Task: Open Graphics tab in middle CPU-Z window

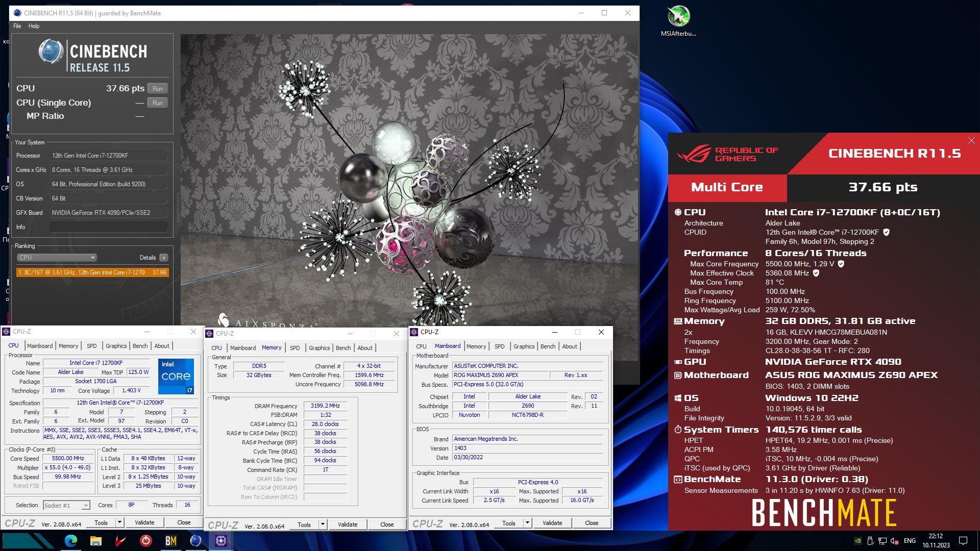Action: (x=320, y=348)
